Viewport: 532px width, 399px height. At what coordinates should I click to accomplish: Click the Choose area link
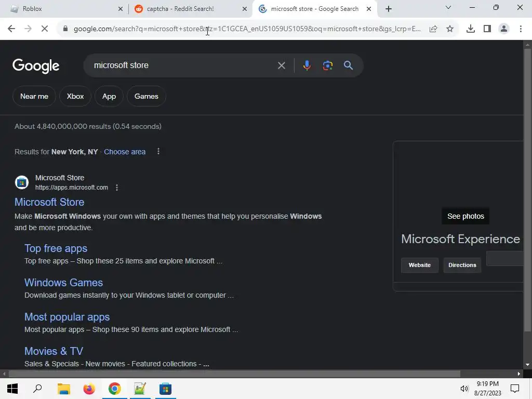[125, 152]
